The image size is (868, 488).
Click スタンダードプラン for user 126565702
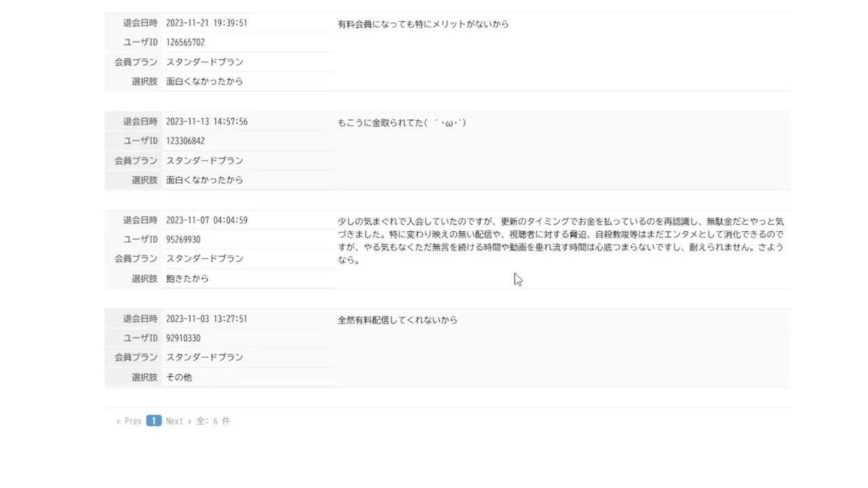205,62
